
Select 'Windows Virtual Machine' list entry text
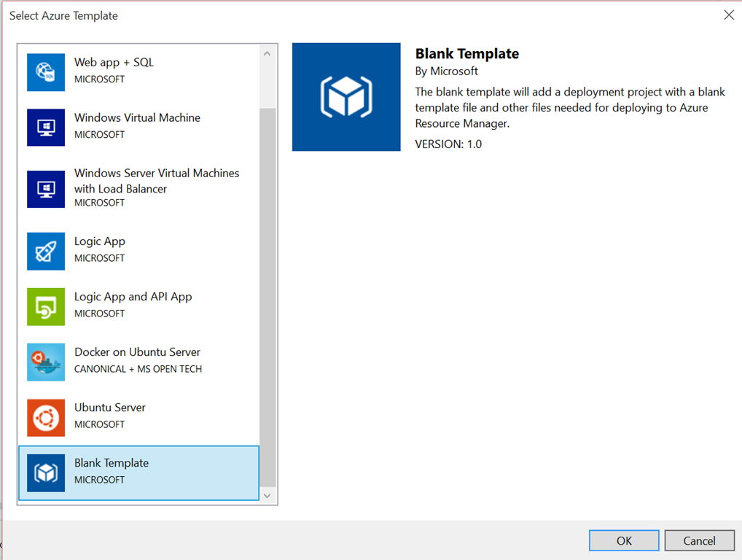[137, 118]
